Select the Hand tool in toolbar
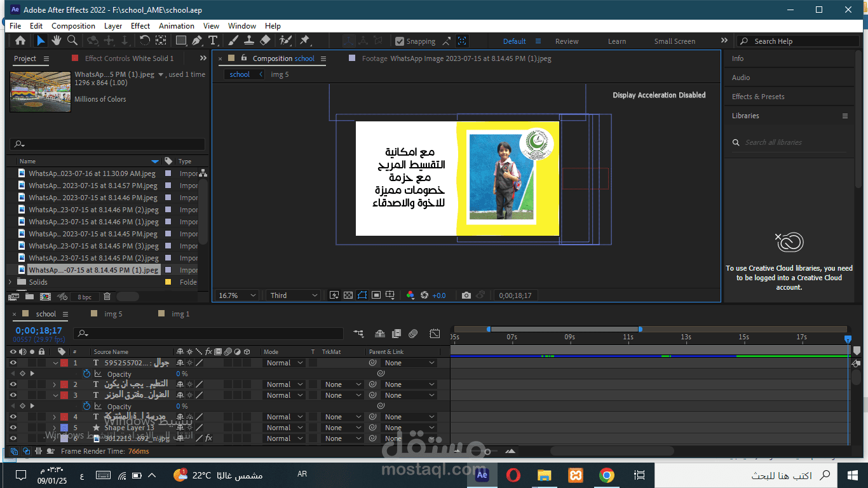This screenshot has height=488, width=868. click(57, 41)
